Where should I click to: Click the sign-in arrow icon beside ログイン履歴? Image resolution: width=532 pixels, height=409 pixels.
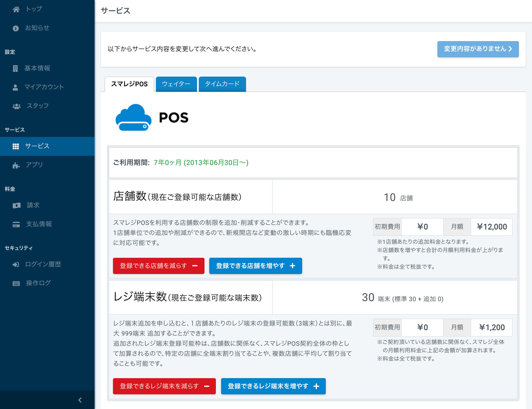pyautogui.click(x=16, y=264)
